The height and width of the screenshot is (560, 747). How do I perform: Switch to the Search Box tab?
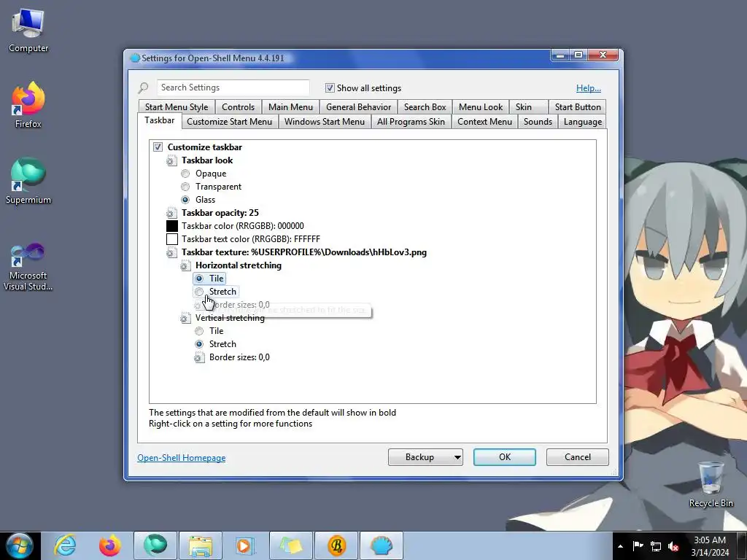coord(425,107)
